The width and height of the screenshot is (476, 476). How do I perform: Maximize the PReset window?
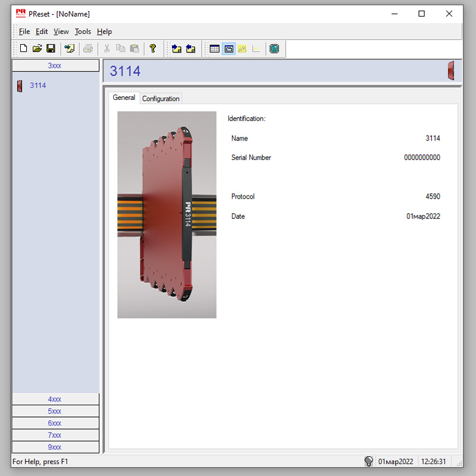421,14
